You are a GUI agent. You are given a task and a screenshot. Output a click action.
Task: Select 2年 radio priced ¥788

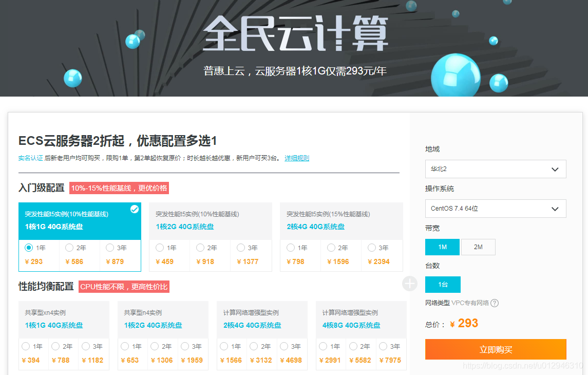(55, 346)
